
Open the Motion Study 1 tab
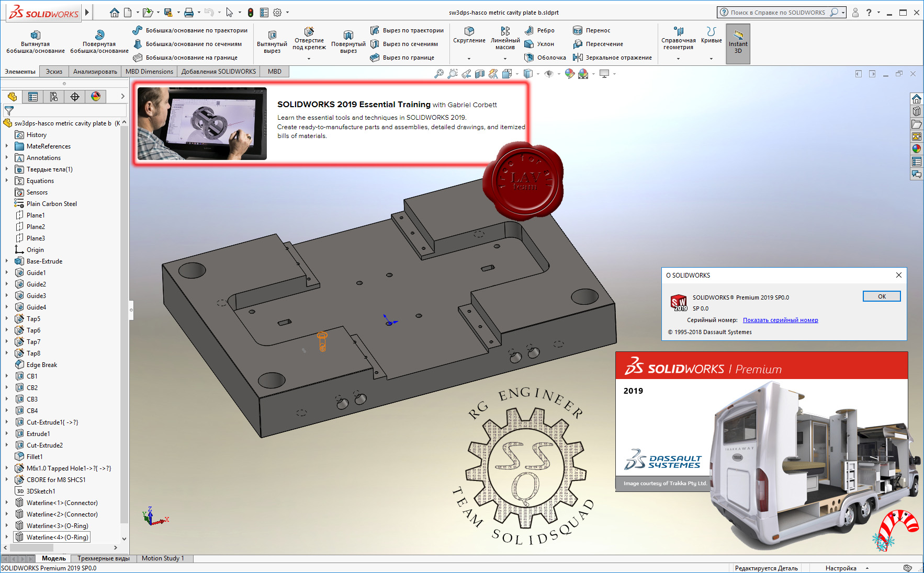click(163, 558)
